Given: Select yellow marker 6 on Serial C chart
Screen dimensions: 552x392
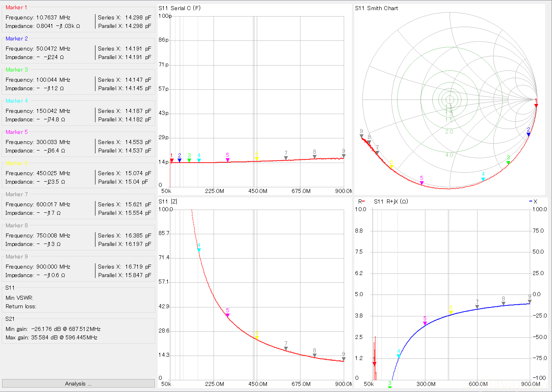Looking at the screenshot, I should coord(257,159).
